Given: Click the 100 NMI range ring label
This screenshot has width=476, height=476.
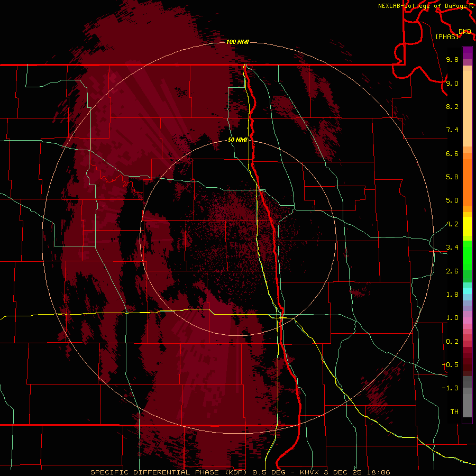Looking at the screenshot, I should coord(237,42).
